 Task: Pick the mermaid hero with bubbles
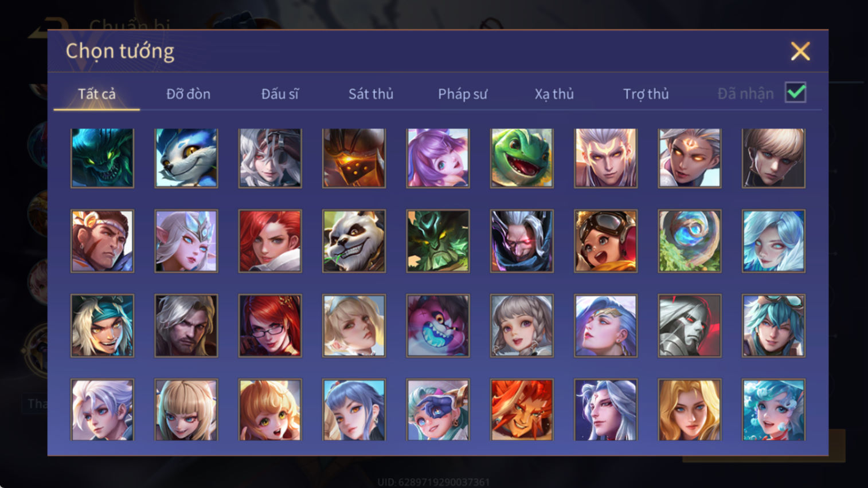773,410
